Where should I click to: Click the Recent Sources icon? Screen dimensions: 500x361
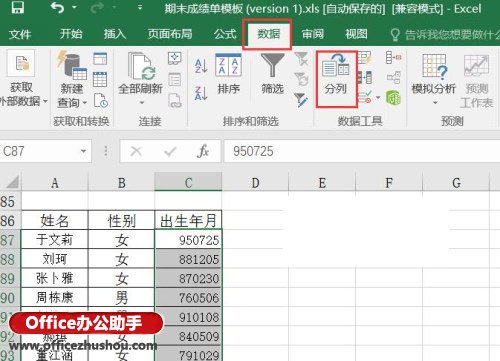click(101, 100)
